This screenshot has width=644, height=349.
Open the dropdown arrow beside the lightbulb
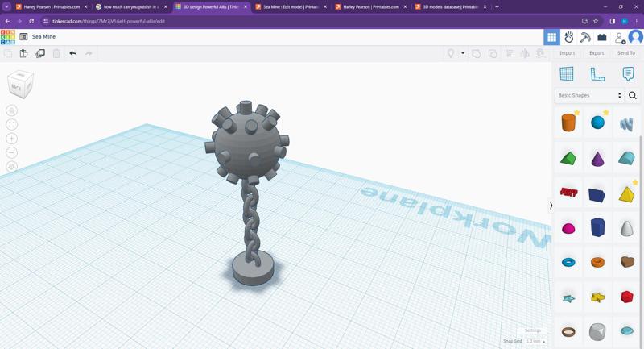click(x=463, y=53)
